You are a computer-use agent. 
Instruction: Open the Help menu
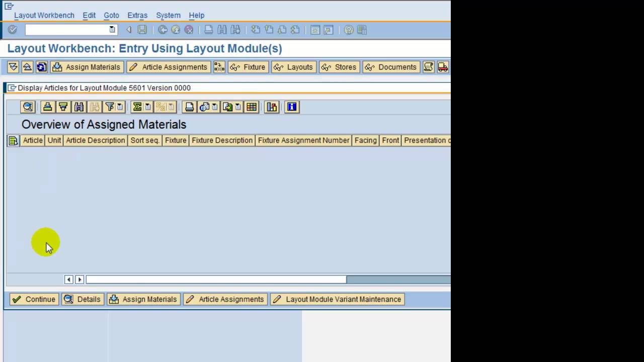pos(197,15)
